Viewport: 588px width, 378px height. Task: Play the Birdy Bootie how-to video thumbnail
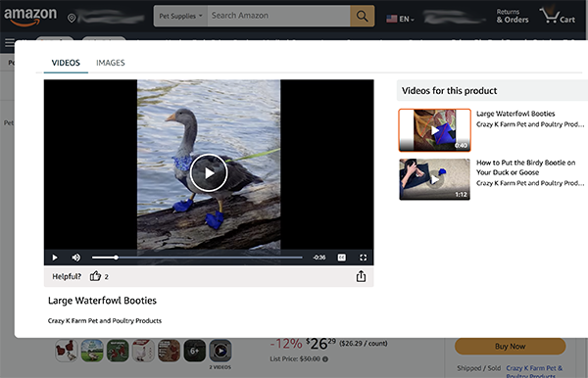pyautogui.click(x=434, y=179)
